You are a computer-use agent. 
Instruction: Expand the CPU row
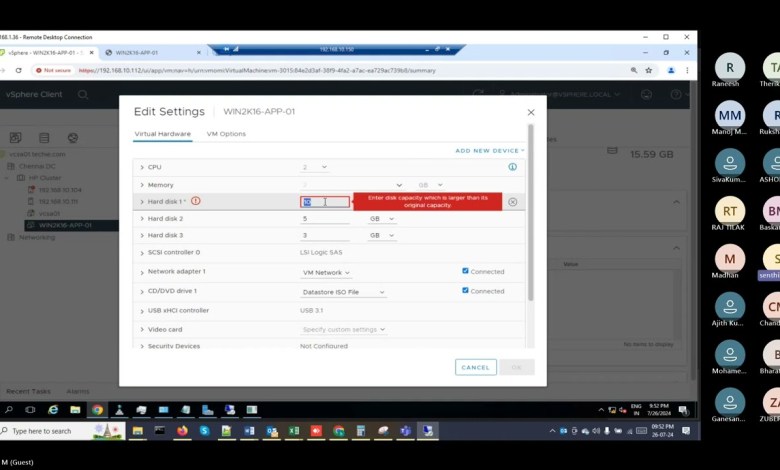(142, 167)
